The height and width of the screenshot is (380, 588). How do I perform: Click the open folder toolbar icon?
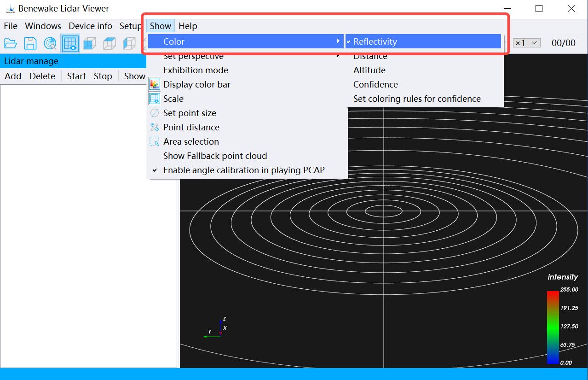pos(11,43)
